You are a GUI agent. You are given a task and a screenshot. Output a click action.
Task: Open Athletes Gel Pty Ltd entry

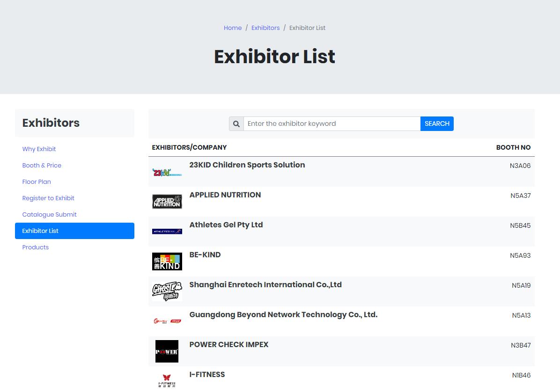(226, 225)
